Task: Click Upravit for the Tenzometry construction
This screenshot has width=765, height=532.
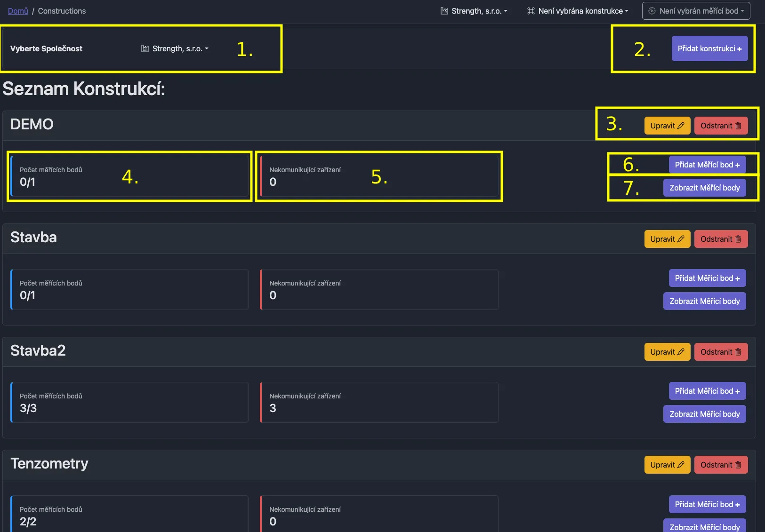Action: [667, 465]
